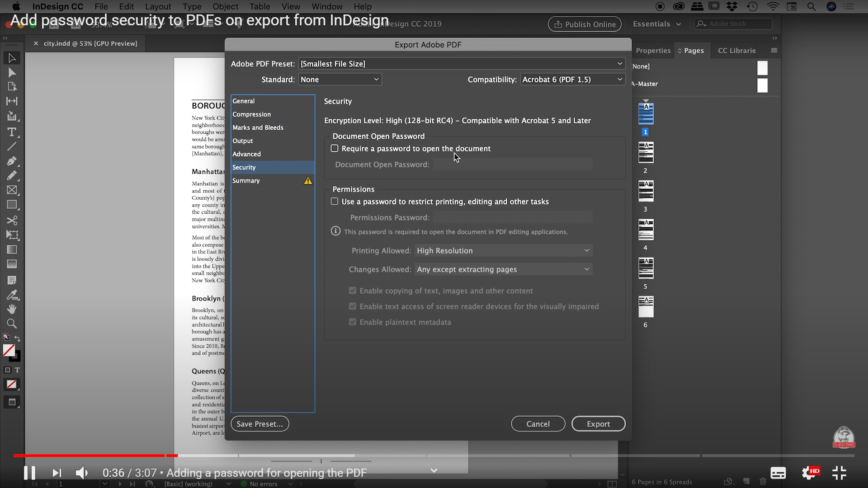
Task: Click Publish Online button
Action: click(x=585, y=24)
